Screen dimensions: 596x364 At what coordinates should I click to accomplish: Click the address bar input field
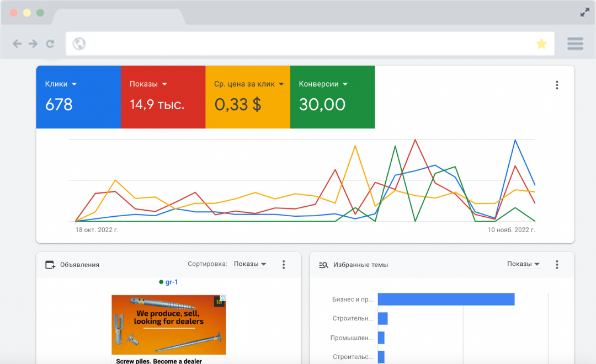tap(310, 44)
